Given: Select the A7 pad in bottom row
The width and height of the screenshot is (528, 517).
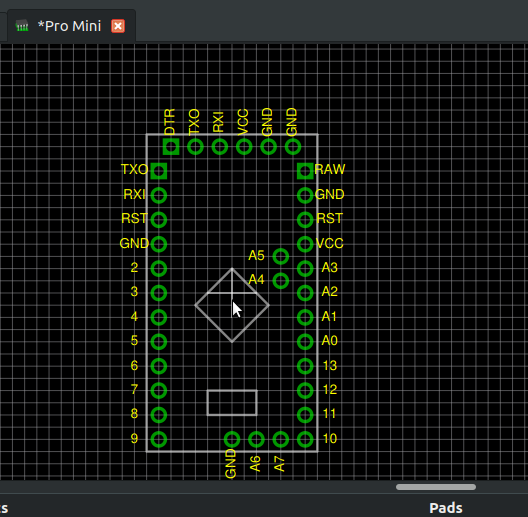Looking at the screenshot, I should [281, 439].
